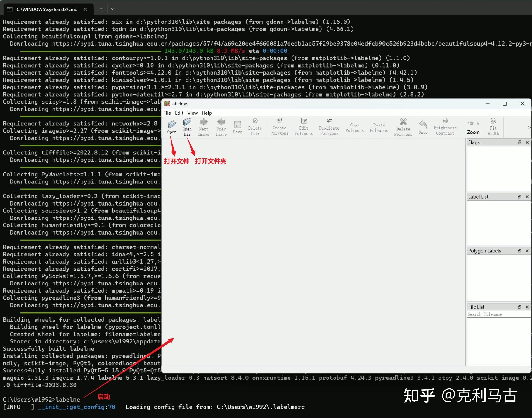Open the File menu

tap(167, 113)
